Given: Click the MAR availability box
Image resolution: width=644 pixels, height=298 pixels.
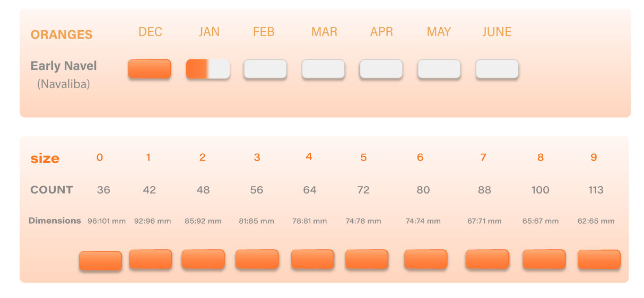Looking at the screenshot, I should coord(323,69).
